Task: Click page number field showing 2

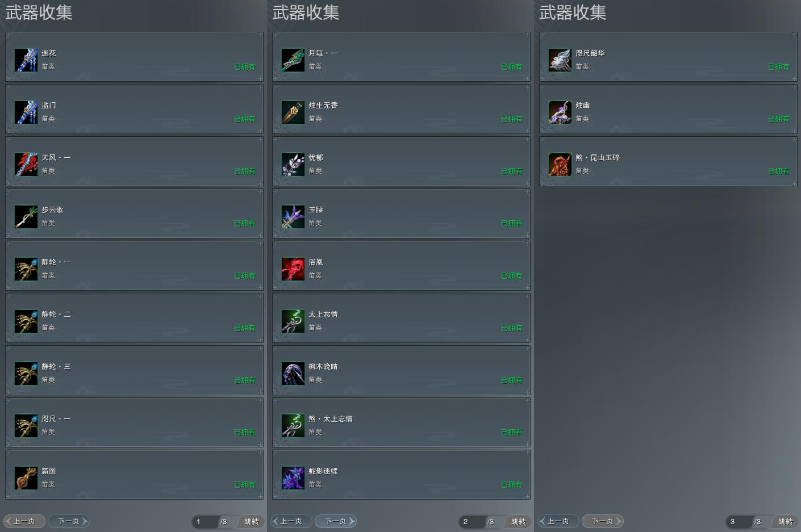Action: pos(472,521)
